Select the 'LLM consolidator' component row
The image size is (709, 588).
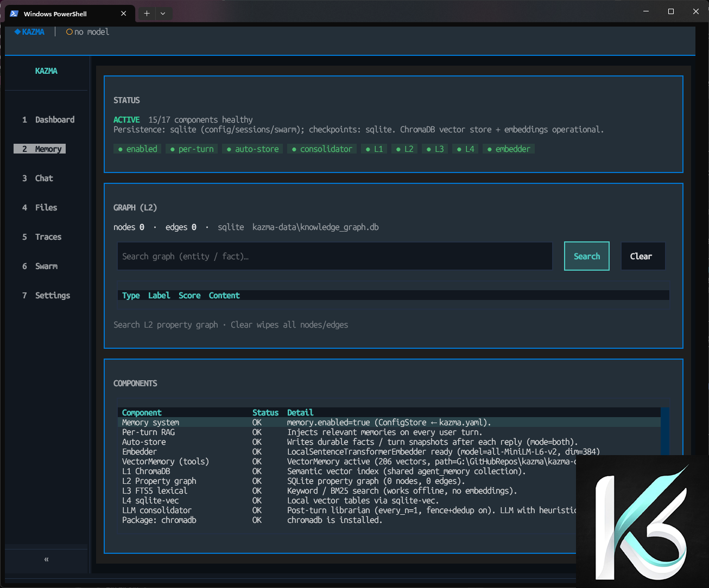(347, 510)
